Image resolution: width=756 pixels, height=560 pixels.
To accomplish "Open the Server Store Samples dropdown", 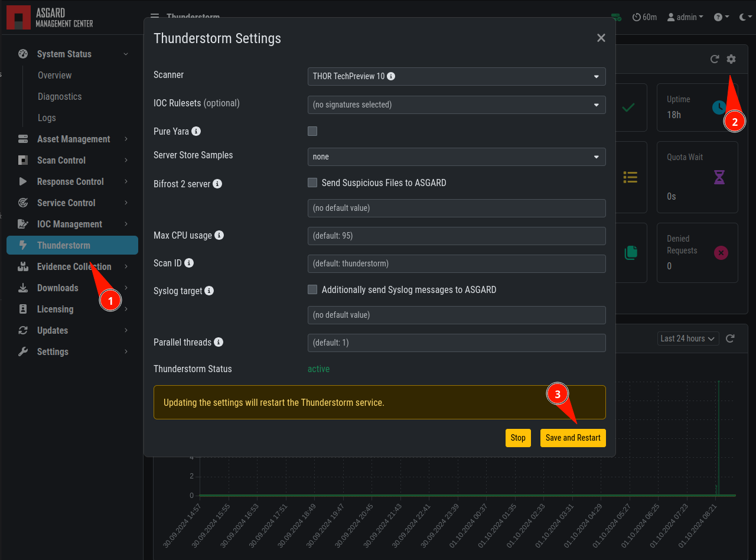I will (x=457, y=157).
